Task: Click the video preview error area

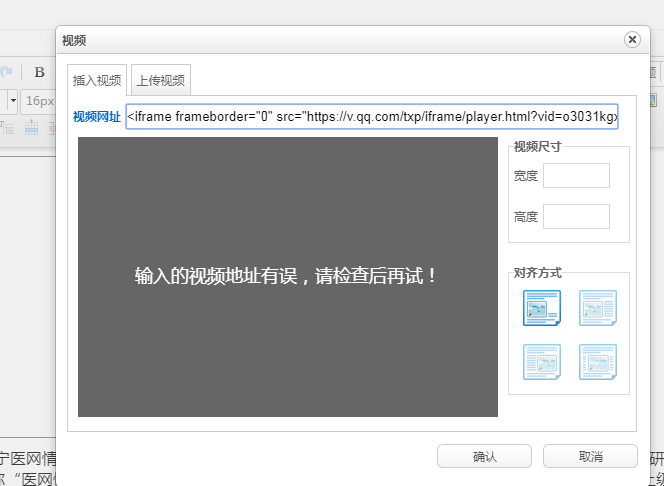Action: 288,277
